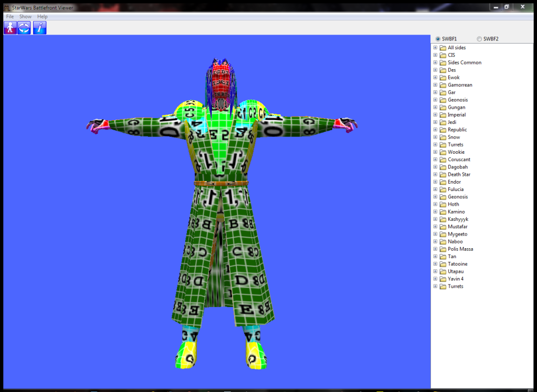Screen dimensions: 537x392
Task: Select the "Wookie" label in the tree
Action: (456, 152)
